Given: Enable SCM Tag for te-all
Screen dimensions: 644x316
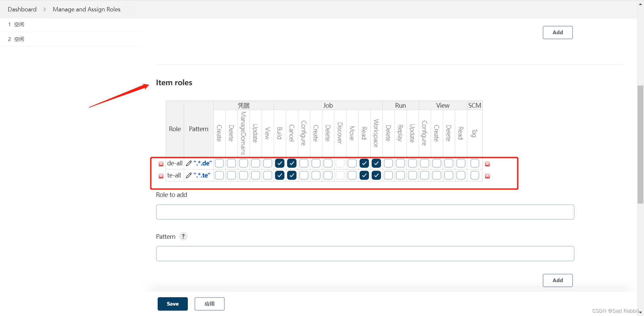Looking at the screenshot, I should 475,175.
